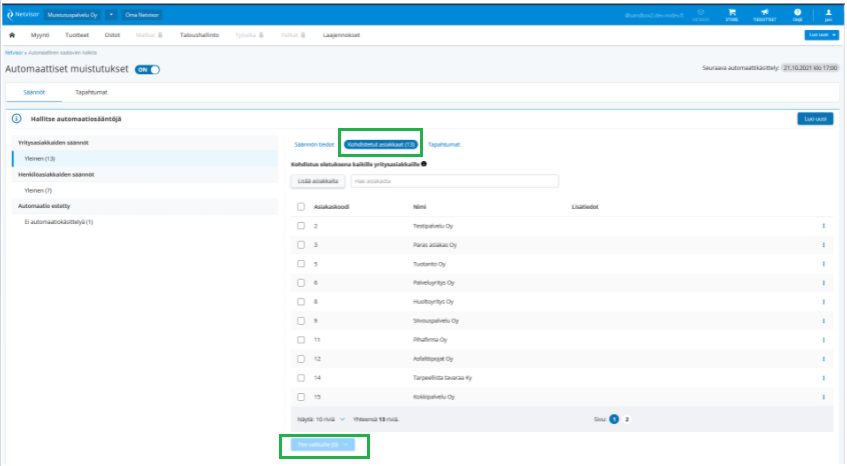Viewport: 847px width, 466px height.
Task: Click info icon beside Hallitse automaatiosääntöjä
Action: tap(17, 119)
